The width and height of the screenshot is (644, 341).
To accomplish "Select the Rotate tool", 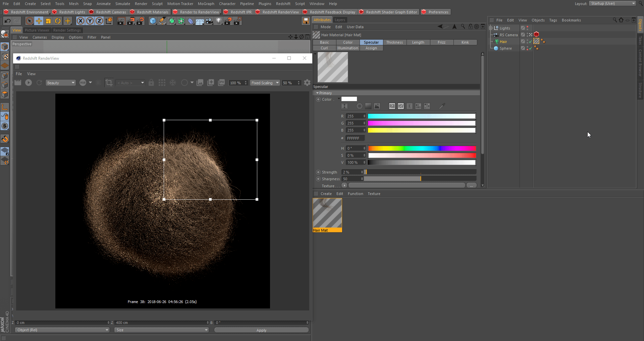I will [x=58, y=21].
